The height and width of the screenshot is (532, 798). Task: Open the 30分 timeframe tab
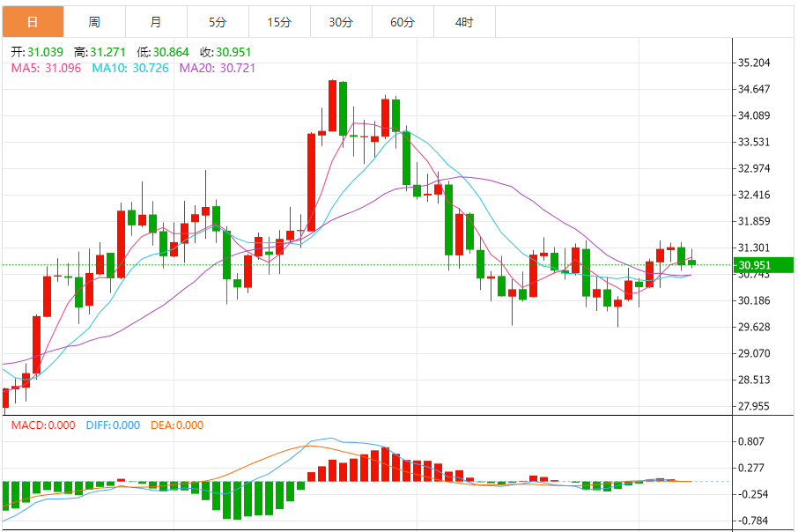341,22
